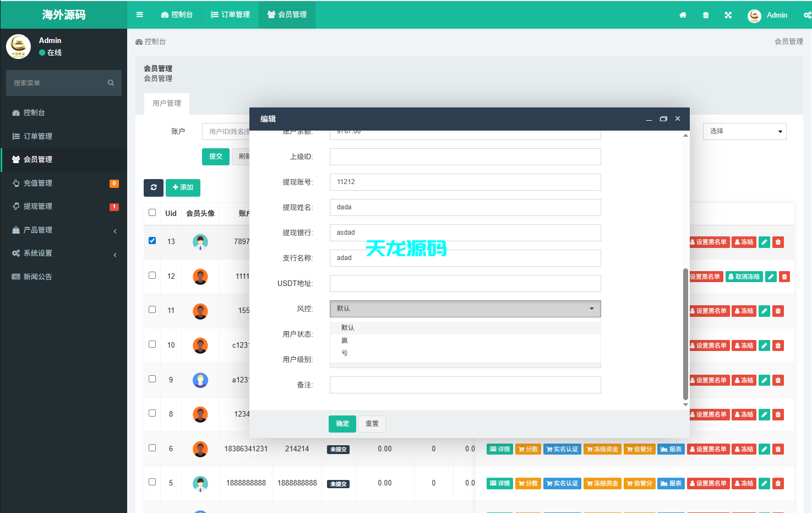This screenshot has width=812, height=513.
Task: Click inside the USDT地址 input field
Action: point(465,283)
